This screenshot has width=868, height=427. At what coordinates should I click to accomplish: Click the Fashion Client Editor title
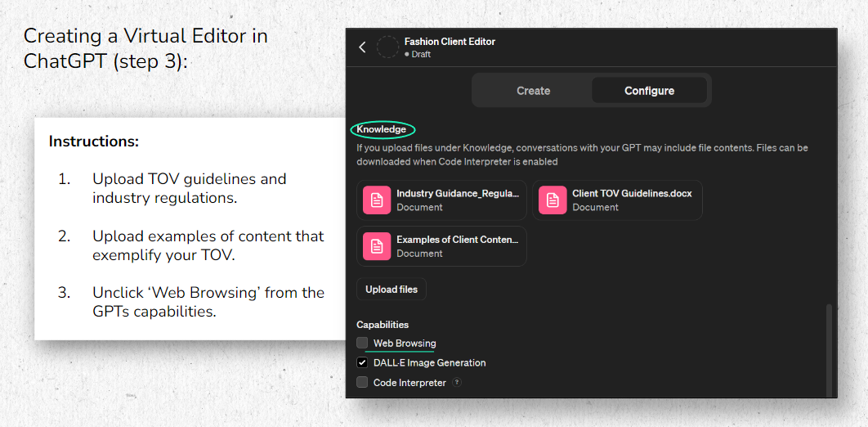[450, 42]
